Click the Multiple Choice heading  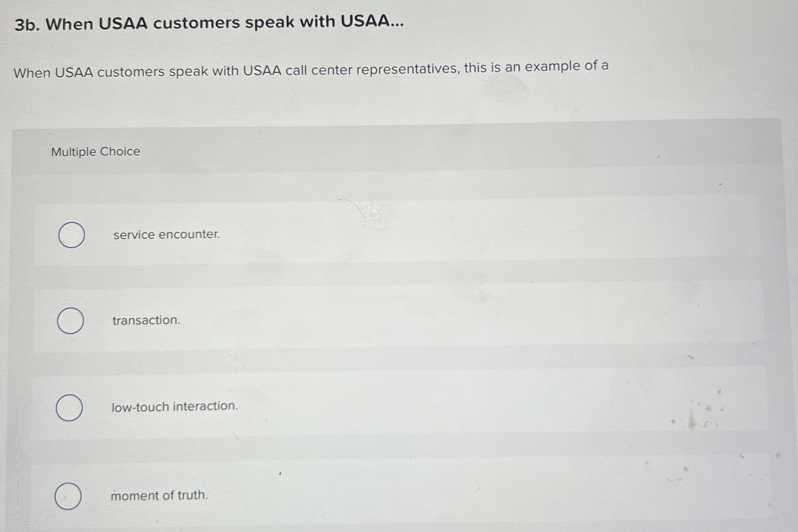[96, 152]
